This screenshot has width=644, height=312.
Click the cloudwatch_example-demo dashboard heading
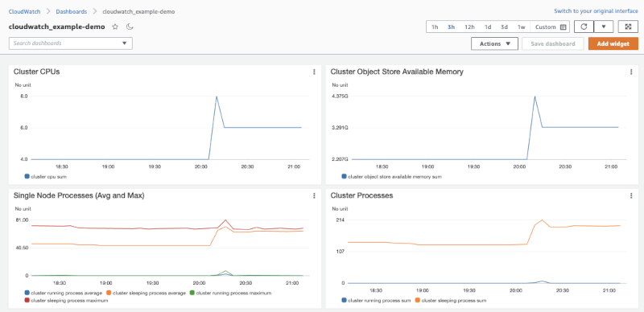pos(56,27)
